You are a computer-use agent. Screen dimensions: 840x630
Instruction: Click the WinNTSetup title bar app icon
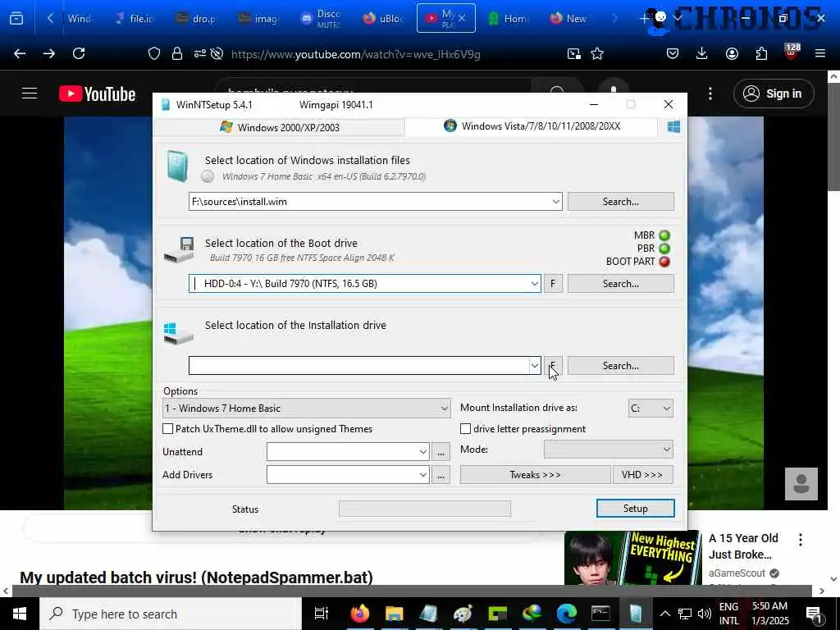tap(166, 104)
